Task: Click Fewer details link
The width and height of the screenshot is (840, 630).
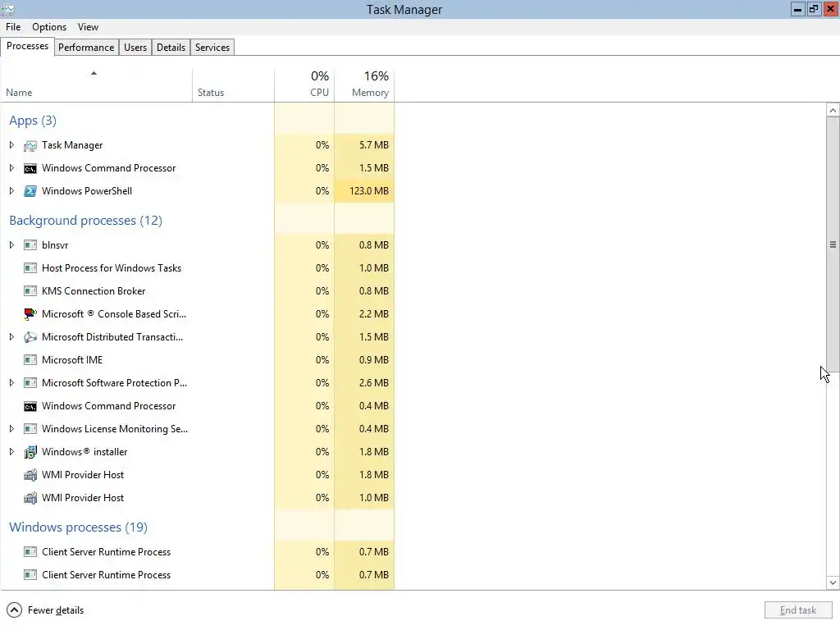Action: (x=56, y=610)
